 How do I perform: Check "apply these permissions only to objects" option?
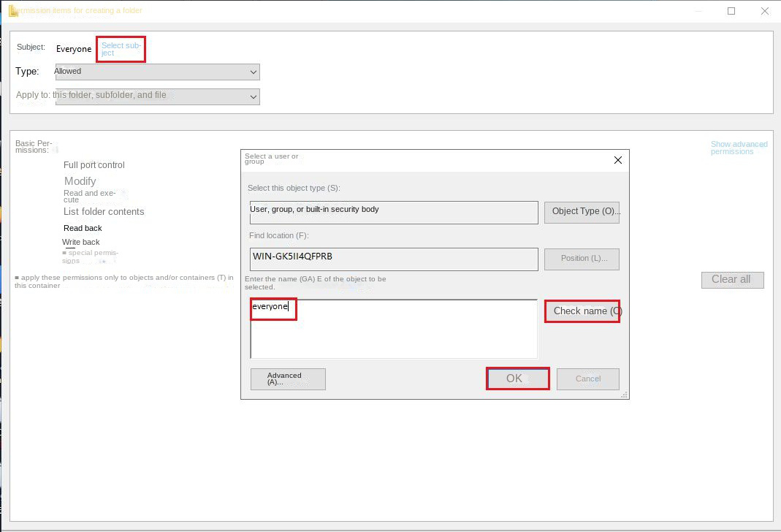tap(18, 278)
